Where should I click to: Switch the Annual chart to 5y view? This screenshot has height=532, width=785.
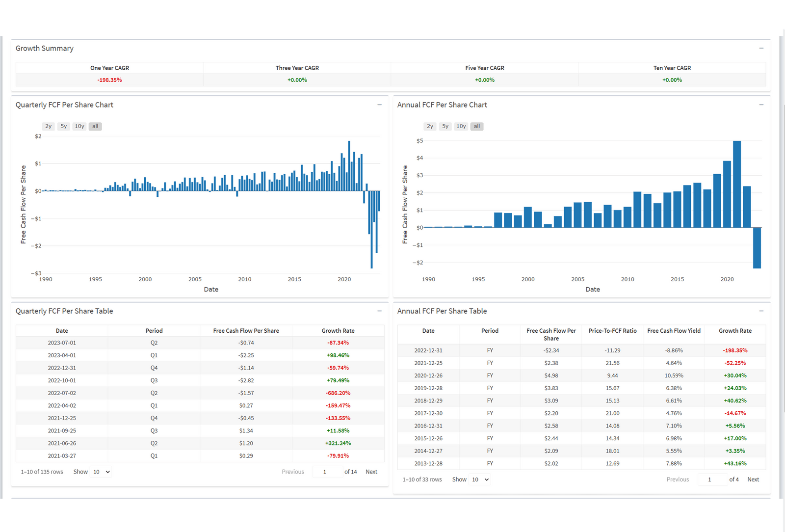[445, 126]
